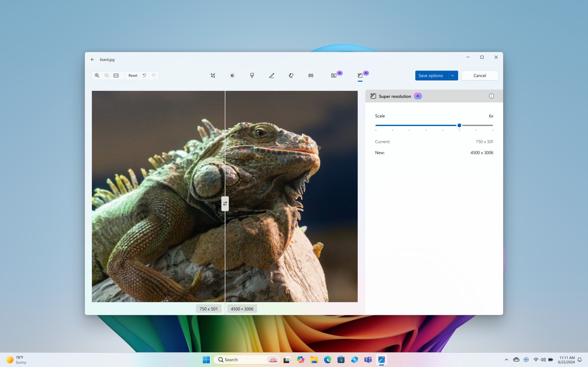Drag the Super resolution scale slider

click(459, 125)
